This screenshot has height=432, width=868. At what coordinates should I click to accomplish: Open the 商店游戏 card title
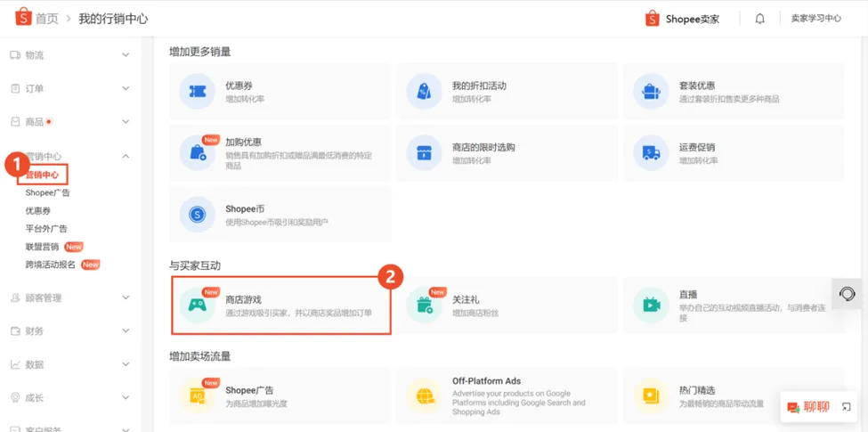tap(243, 299)
